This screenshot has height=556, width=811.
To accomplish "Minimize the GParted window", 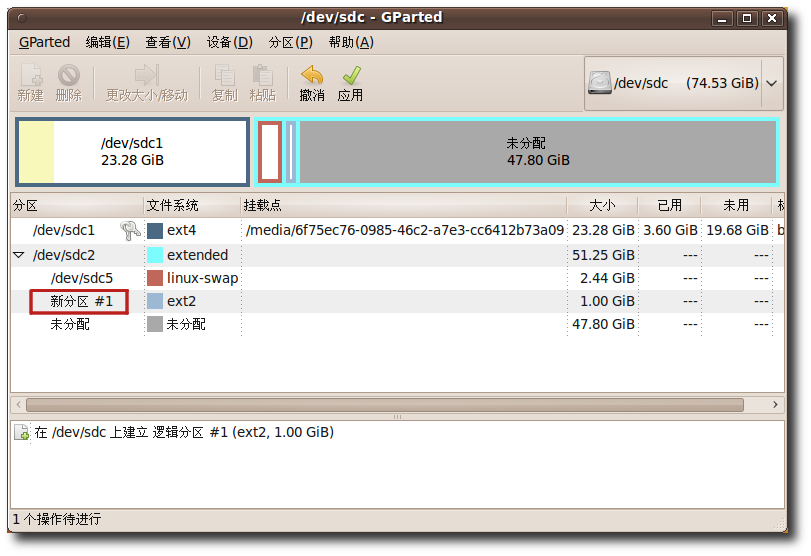I will (722, 19).
